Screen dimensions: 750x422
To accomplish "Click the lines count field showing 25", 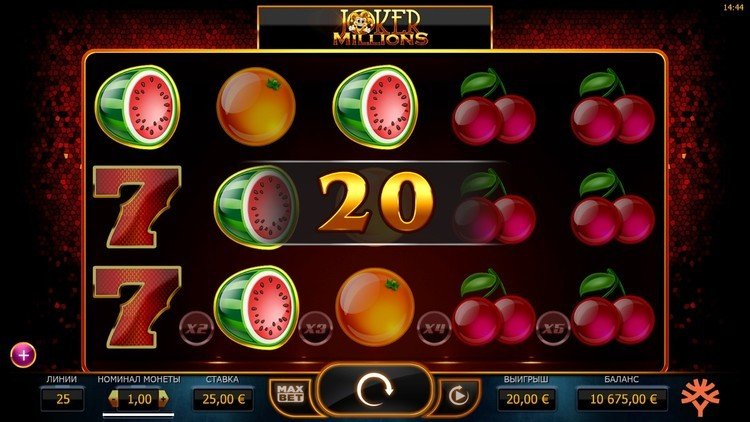I will pos(63,399).
